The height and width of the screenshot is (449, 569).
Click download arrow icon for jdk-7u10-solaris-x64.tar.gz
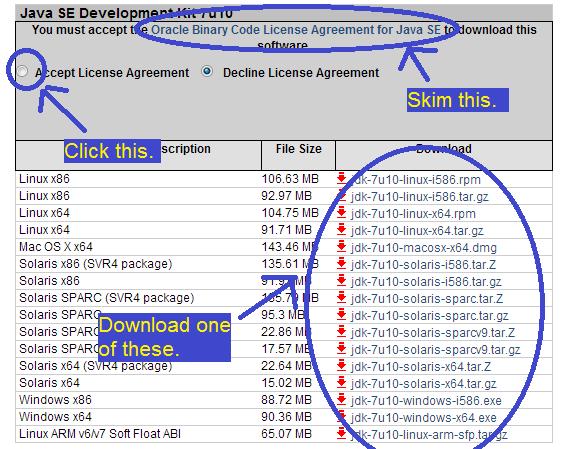[341, 383]
